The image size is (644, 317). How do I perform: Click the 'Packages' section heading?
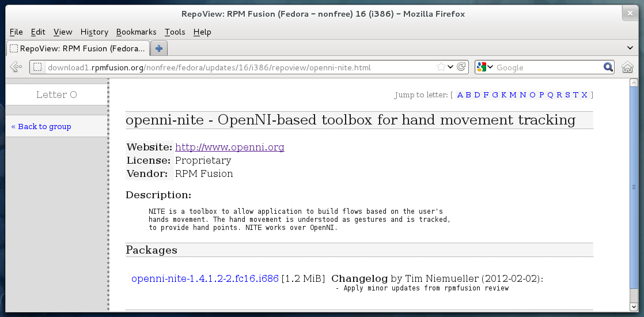point(151,250)
